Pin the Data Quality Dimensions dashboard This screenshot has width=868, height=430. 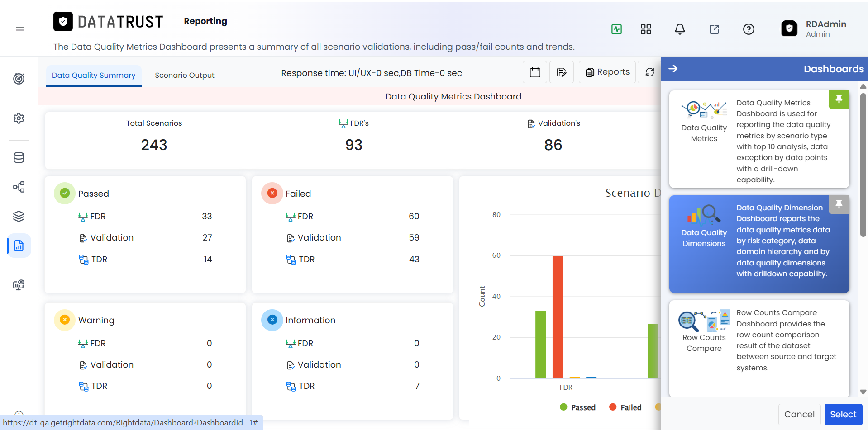click(839, 204)
